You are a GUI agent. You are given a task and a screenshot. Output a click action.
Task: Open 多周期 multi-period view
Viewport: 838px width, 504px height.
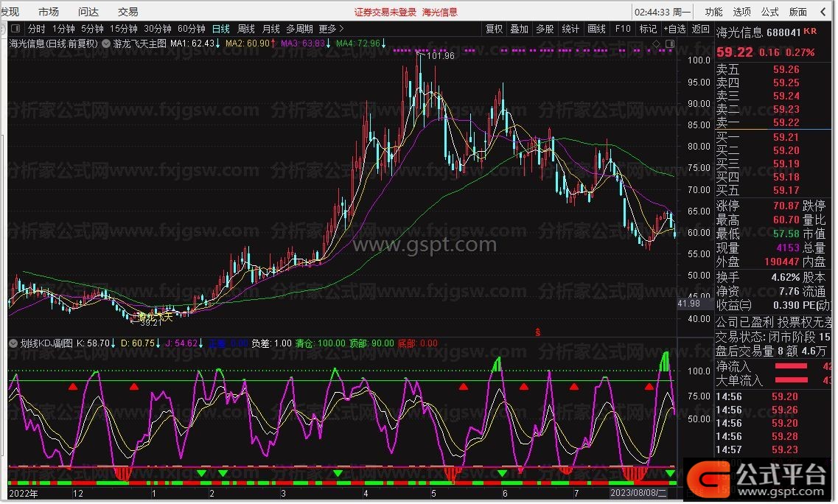[x=299, y=29]
